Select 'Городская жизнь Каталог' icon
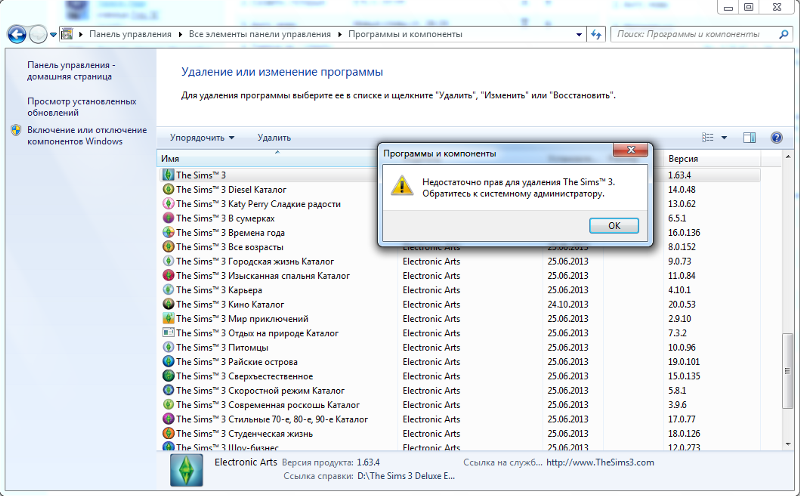 click(168, 261)
